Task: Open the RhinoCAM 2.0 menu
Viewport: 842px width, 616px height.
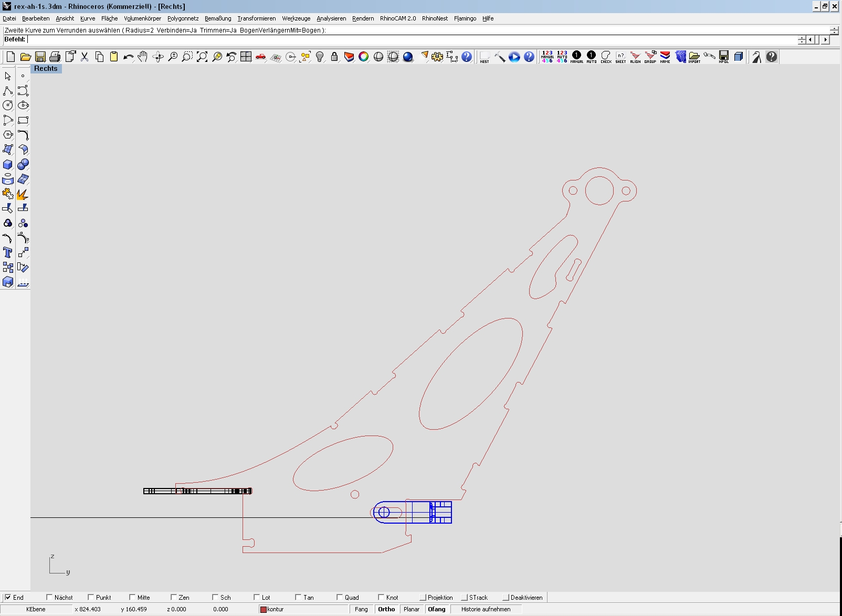Action: click(397, 18)
